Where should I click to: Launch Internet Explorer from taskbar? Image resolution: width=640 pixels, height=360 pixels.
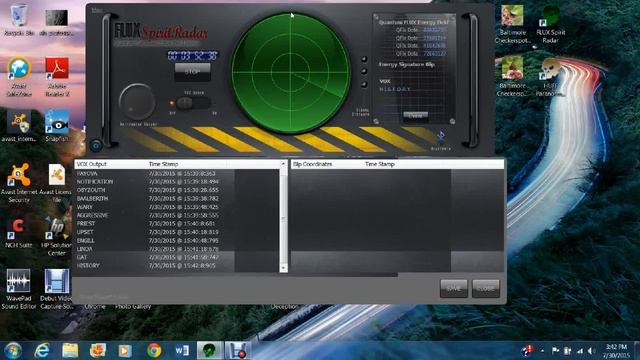(x=42, y=350)
